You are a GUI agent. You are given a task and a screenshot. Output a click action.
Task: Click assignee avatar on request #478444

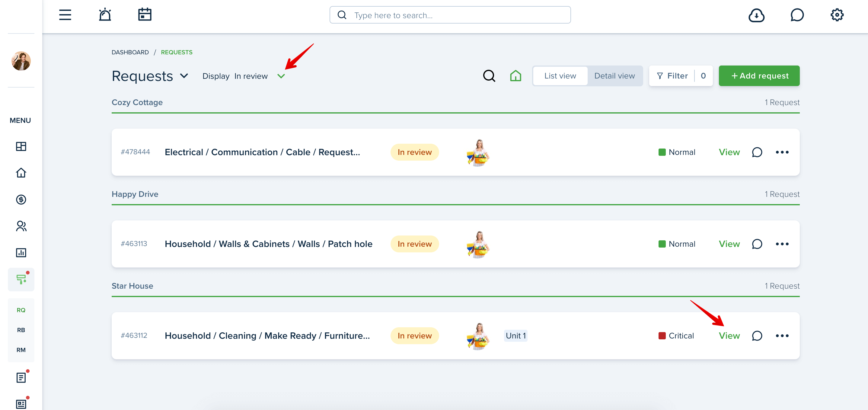[478, 153]
